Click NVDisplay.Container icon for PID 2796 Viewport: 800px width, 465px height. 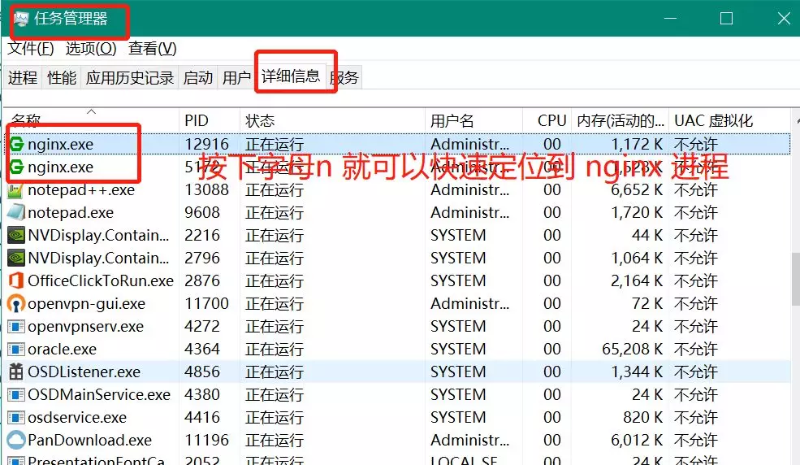16,258
